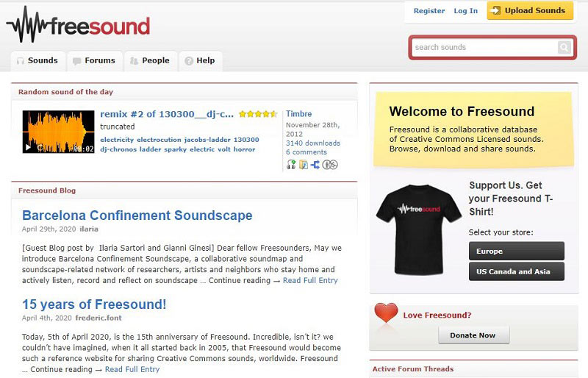Viewport: 588px width, 378px height.
Task: Open the Sounds tab
Action: coord(38,61)
